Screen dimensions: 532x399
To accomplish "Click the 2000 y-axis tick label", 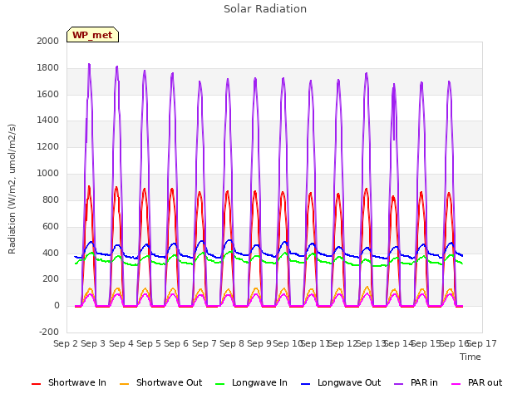I will [x=48, y=41].
